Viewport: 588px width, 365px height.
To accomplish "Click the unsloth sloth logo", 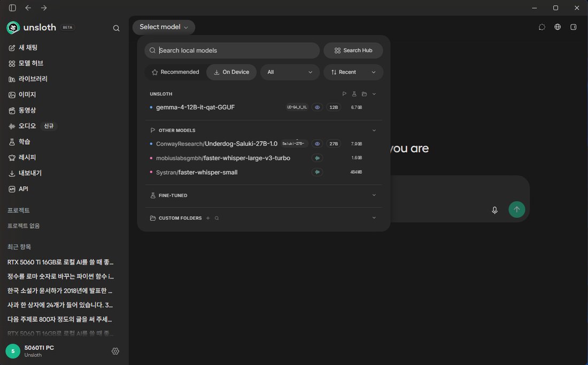I will pyautogui.click(x=13, y=28).
